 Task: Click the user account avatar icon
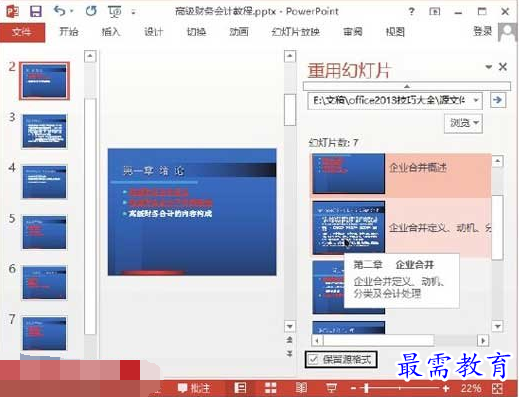508,32
